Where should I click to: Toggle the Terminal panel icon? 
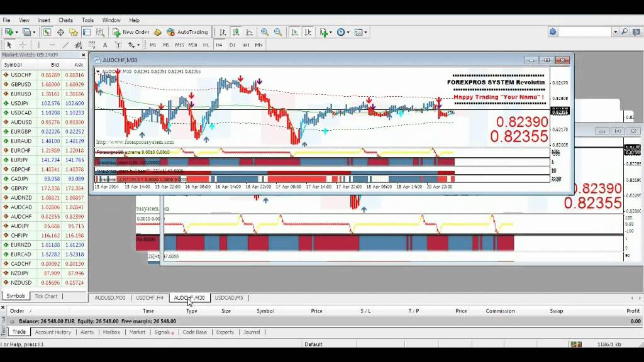point(87,32)
